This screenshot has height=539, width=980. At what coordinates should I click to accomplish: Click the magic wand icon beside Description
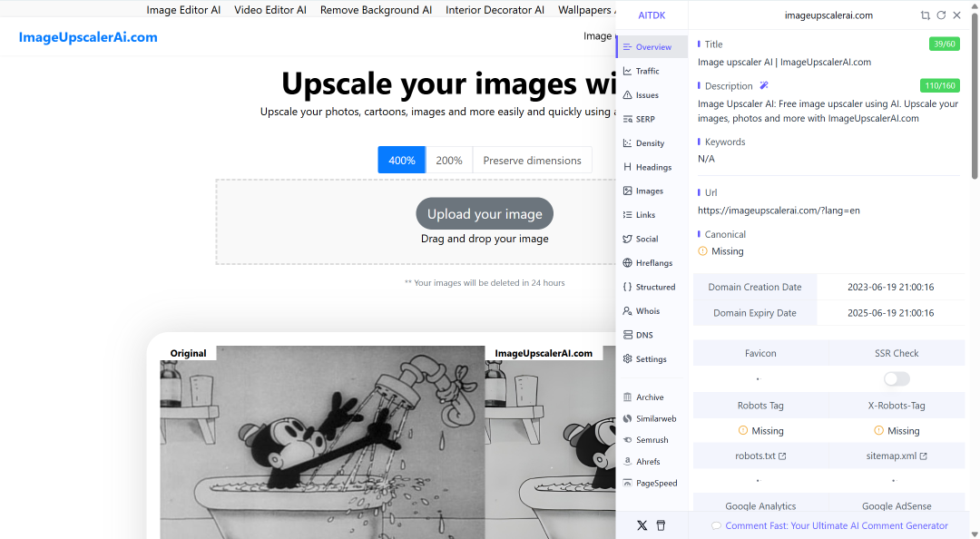coord(764,85)
